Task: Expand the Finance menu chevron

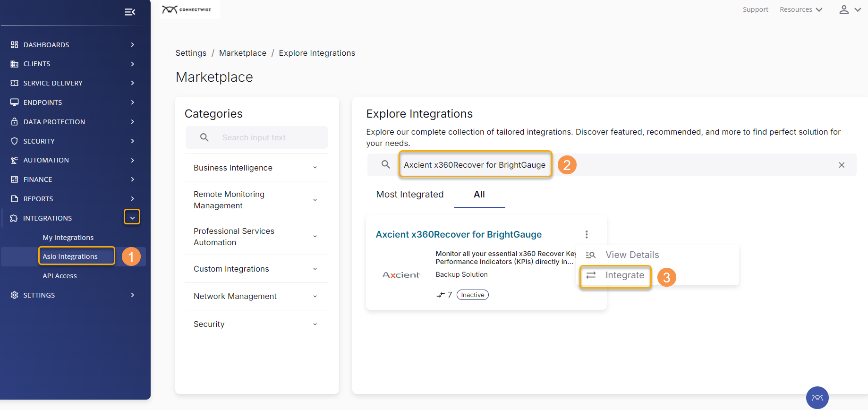Action: tap(133, 179)
